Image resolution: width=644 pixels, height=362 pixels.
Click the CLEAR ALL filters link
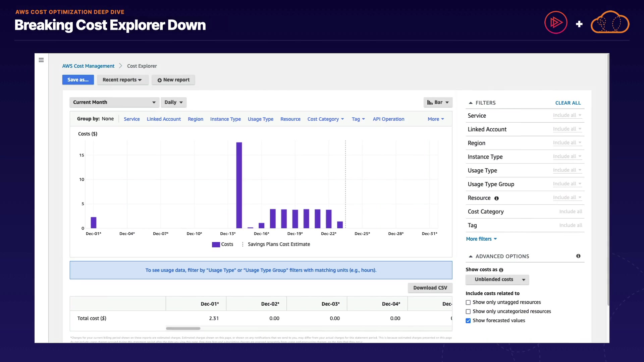click(x=568, y=103)
